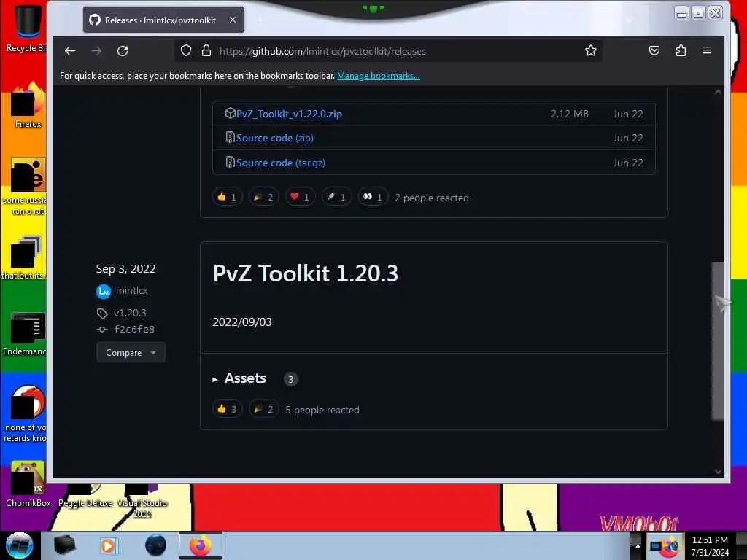Select the Releases lmintlcx/pvztoolkit tab
The height and width of the screenshot is (560, 747).
163,20
